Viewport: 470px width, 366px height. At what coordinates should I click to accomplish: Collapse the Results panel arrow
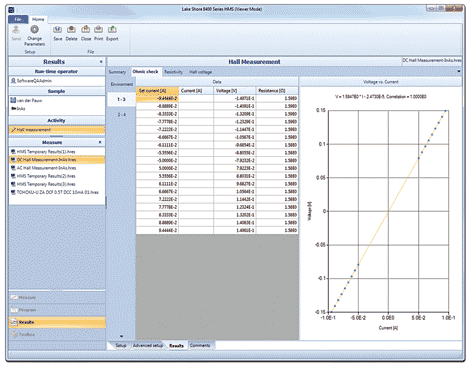101,62
